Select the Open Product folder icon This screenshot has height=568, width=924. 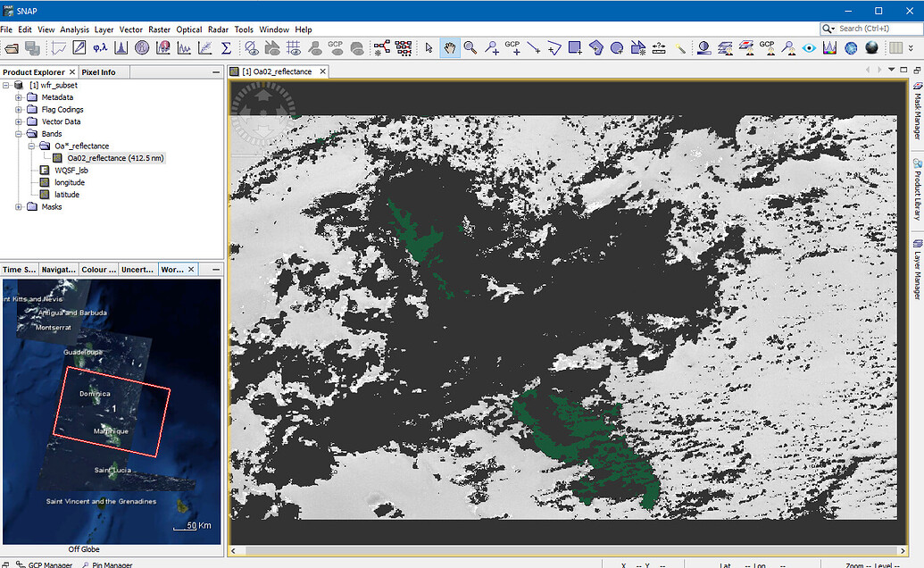[11, 47]
